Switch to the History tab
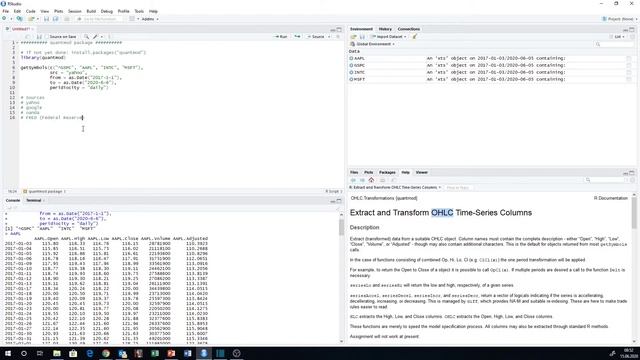The width and height of the screenshot is (640, 360). point(385,29)
